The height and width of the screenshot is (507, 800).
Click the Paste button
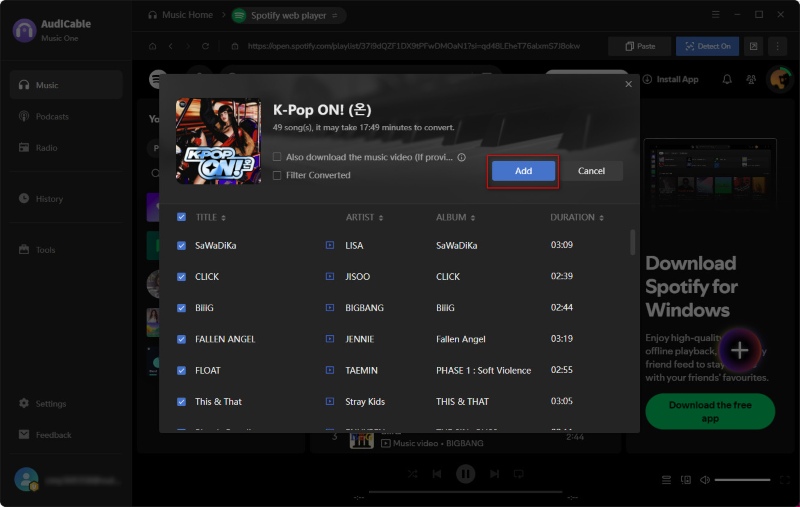tap(640, 46)
